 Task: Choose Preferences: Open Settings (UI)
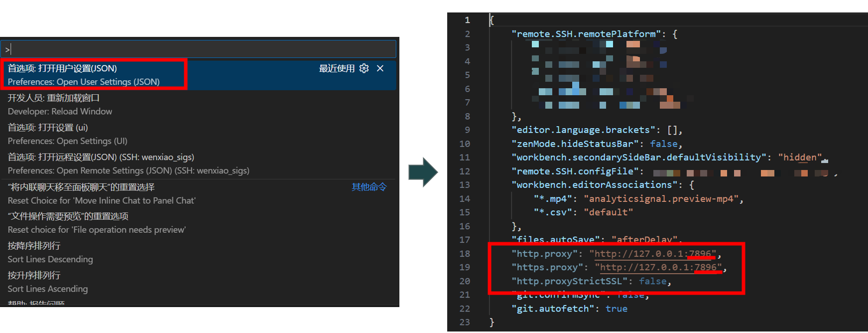(67, 134)
